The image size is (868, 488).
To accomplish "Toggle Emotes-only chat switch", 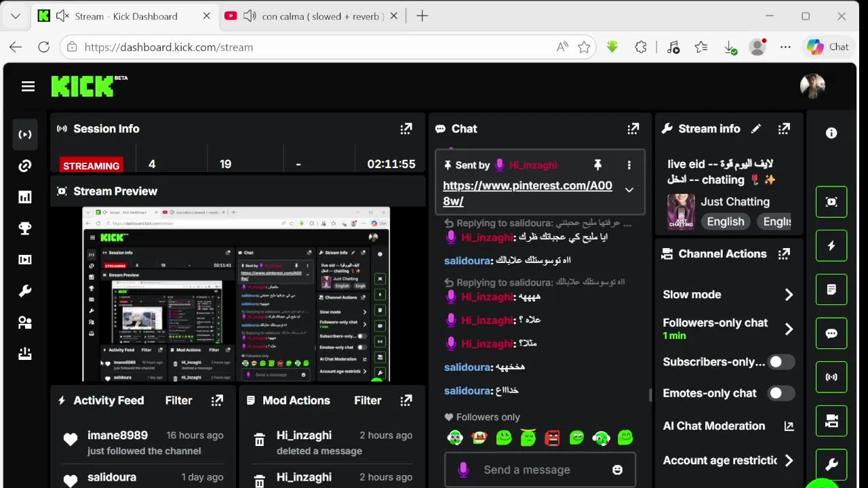I will point(781,393).
